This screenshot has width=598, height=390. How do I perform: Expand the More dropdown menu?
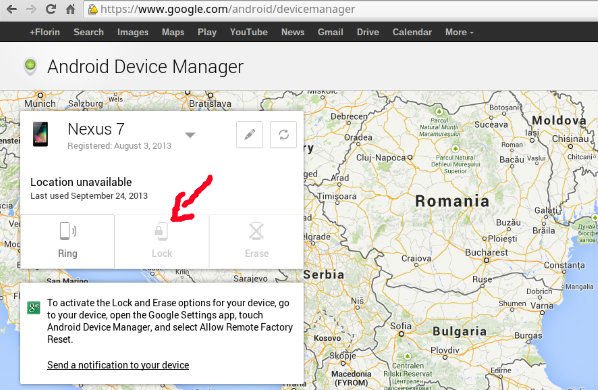click(x=459, y=32)
